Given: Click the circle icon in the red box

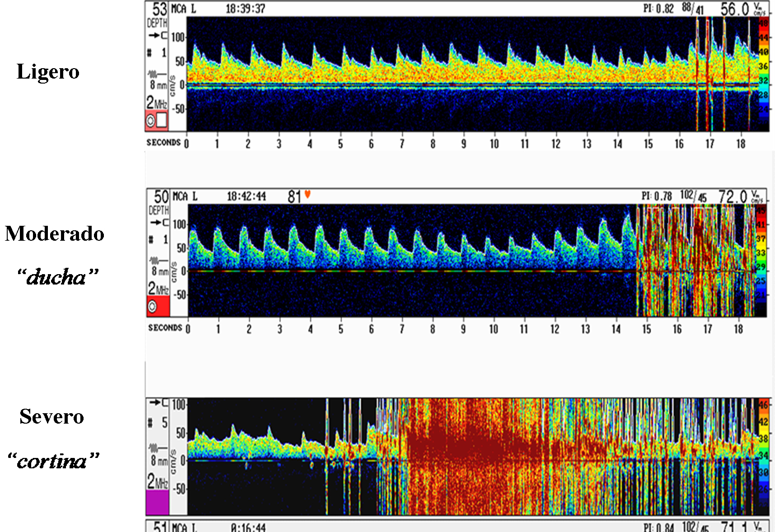Looking at the screenshot, I should [153, 307].
